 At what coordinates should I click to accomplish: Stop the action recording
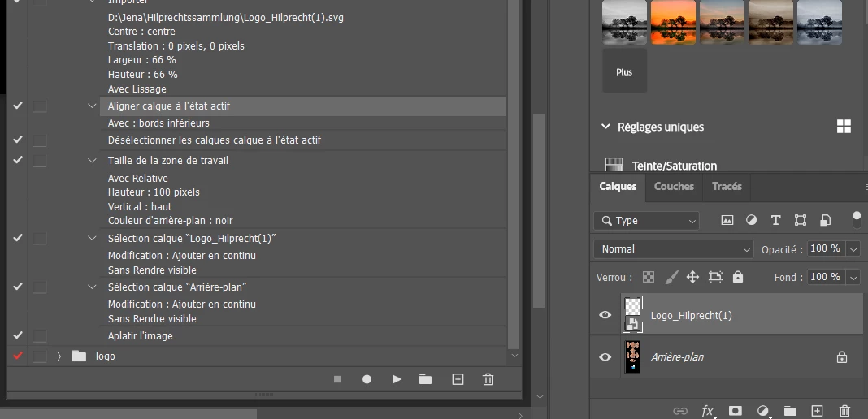(337, 379)
